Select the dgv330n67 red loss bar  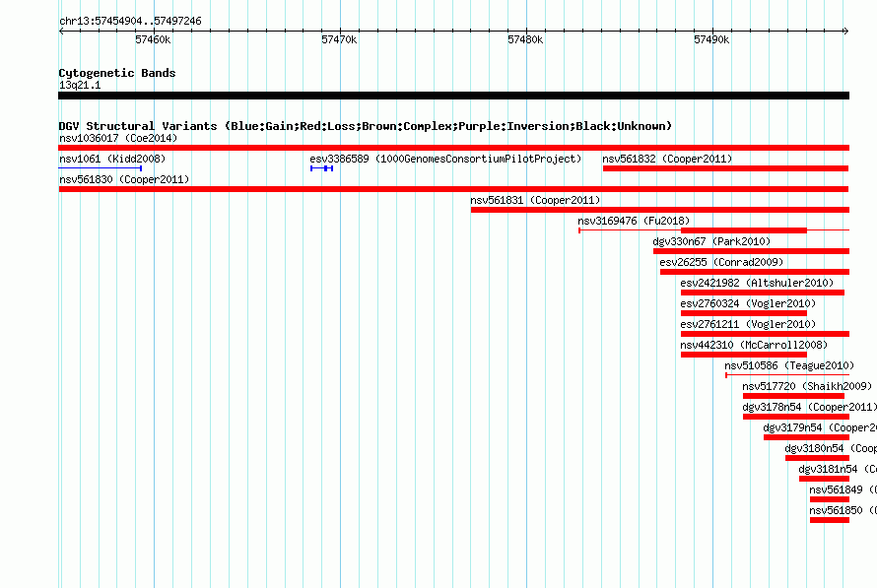[x=751, y=251]
